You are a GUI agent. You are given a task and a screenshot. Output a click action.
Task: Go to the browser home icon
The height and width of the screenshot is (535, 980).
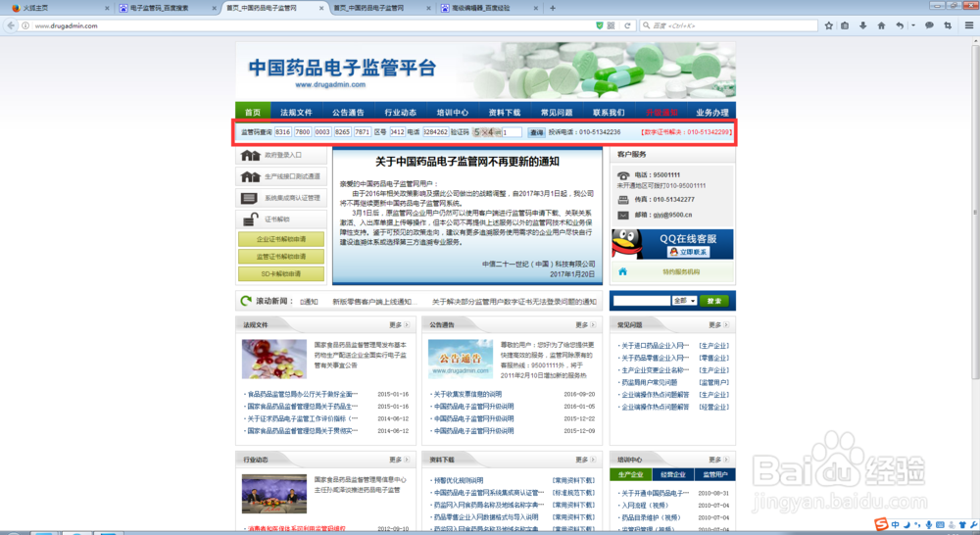coord(881,25)
